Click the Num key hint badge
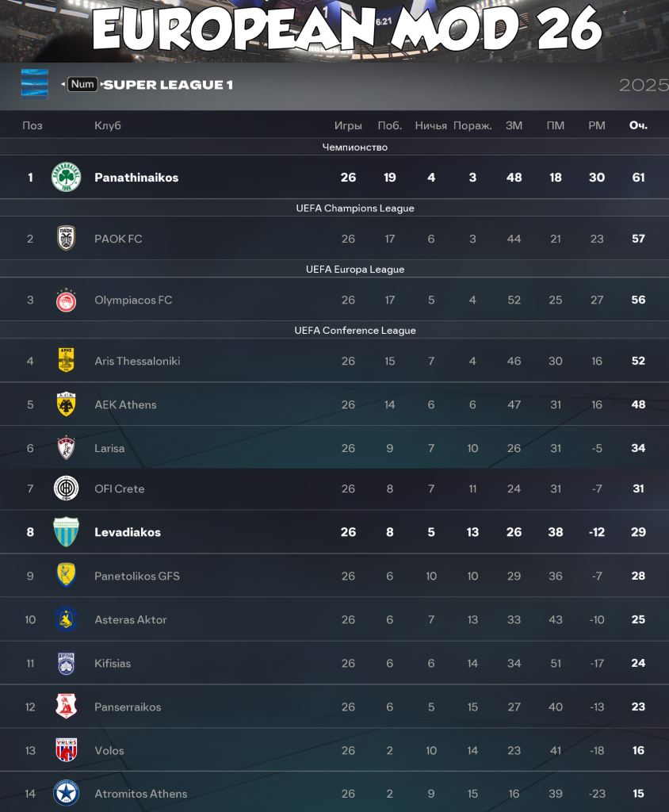669x812 pixels. 82,83
